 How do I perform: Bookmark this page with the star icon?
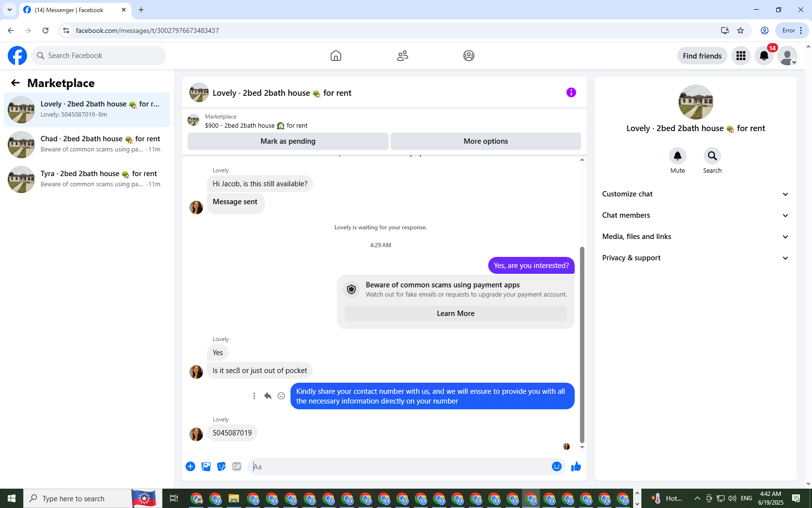(x=740, y=30)
